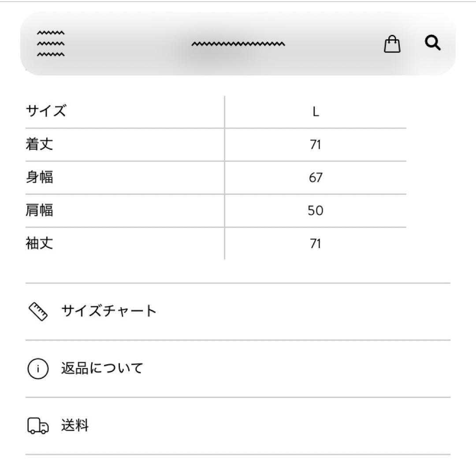
Task: Click the 着丈 value 71
Action: 315,145
